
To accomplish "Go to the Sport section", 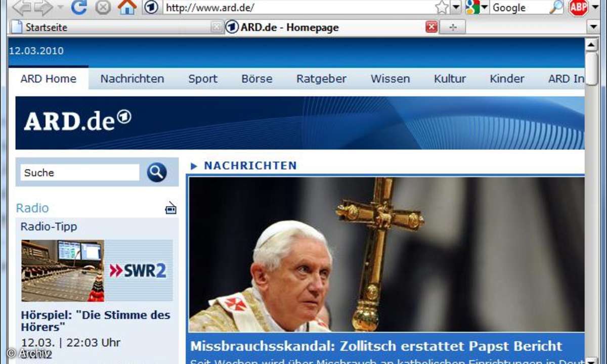I will click(203, 79).
